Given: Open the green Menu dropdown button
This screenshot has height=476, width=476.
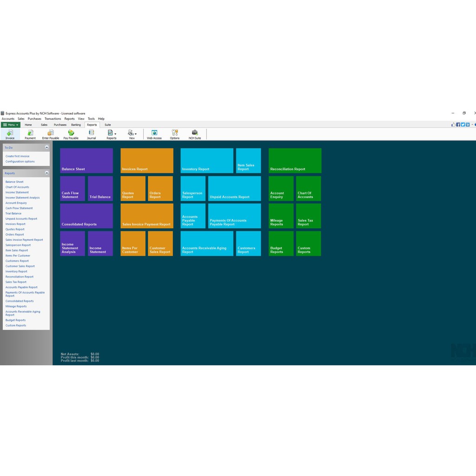Looking at the screenshot, I should click(x=11, y=125).
